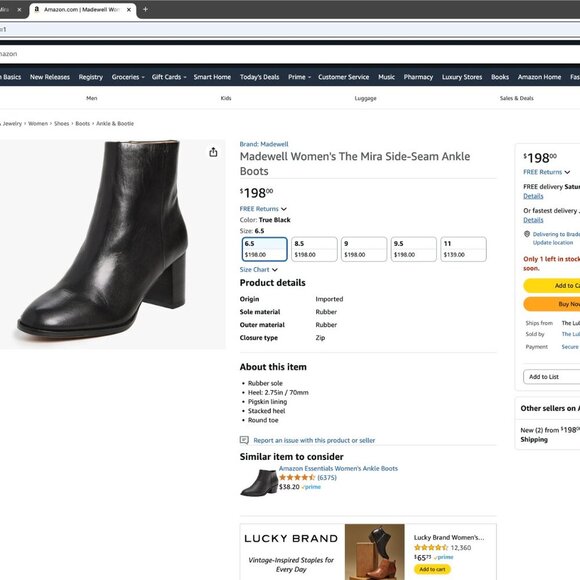Screen dimensions: 580x580
Task: Select size 11 option at $139.00
Action: [463, 249]
